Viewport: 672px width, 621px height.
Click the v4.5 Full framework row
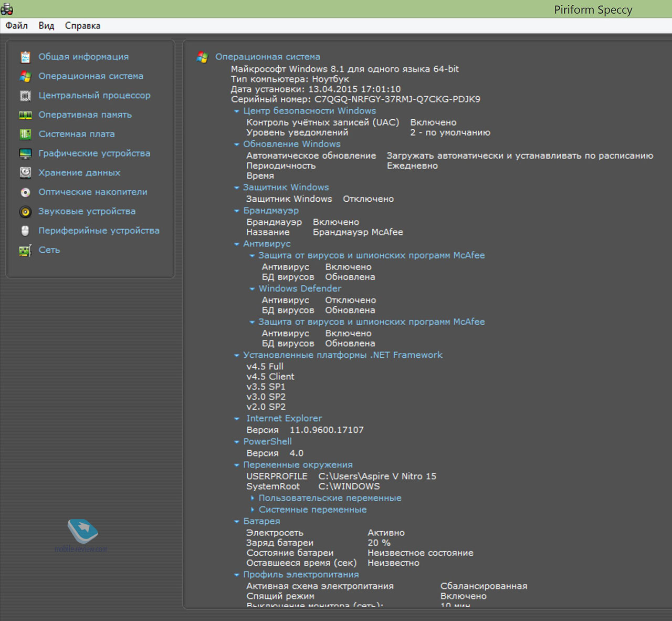[265, 367]
